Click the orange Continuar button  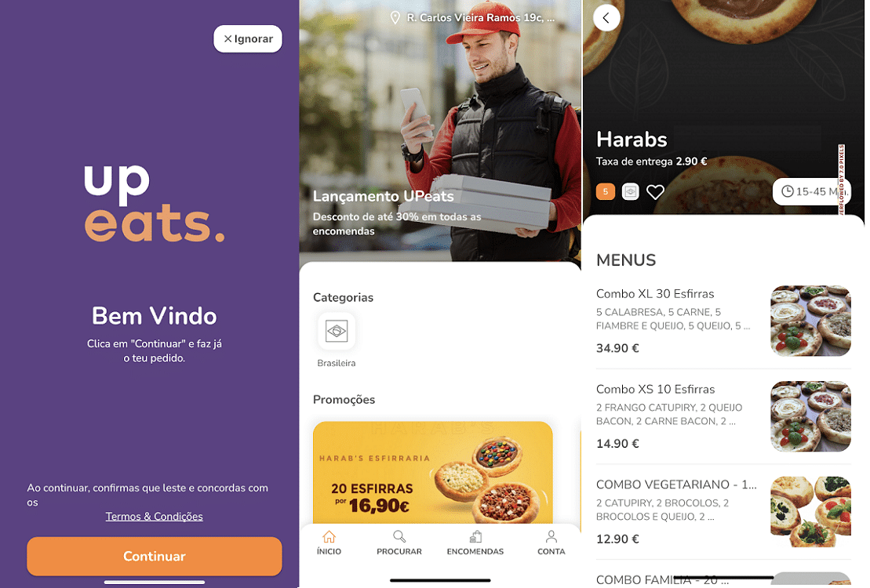pos(155,556)
